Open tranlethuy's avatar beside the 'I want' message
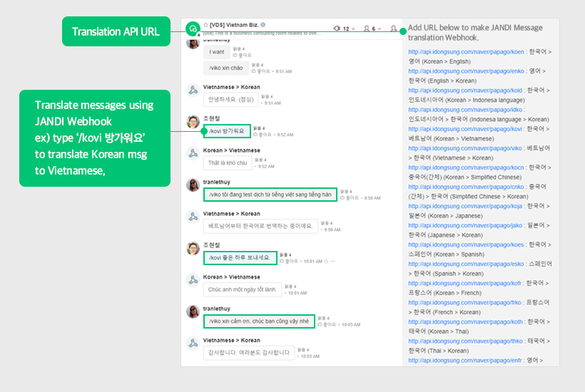The image size is (585, 392). tap(193, 43)
